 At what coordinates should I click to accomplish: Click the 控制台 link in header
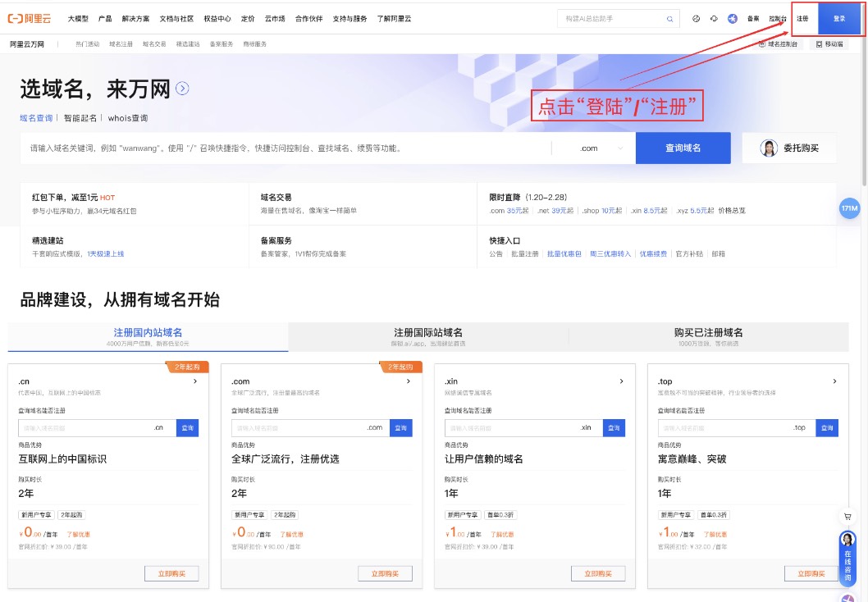click(778, 19)
